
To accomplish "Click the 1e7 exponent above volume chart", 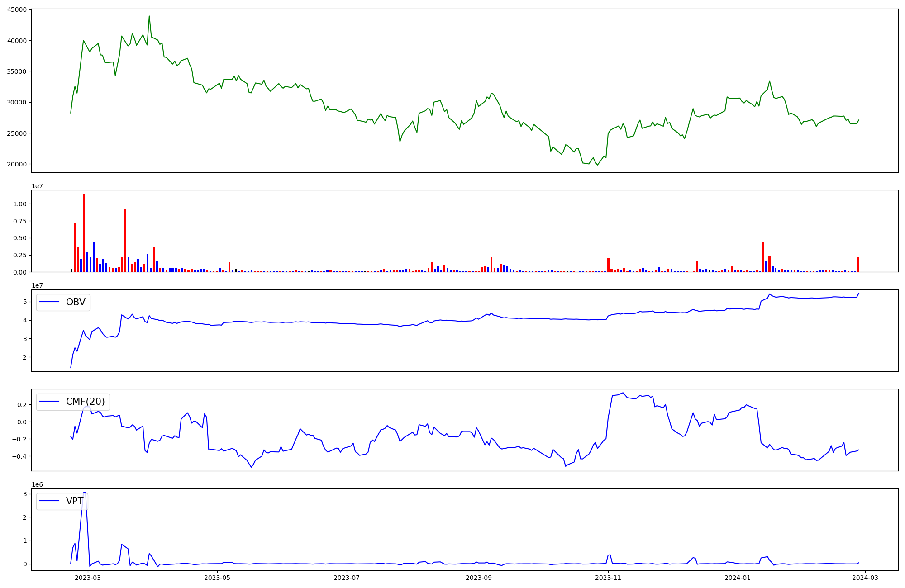I will tap(37, 186).
